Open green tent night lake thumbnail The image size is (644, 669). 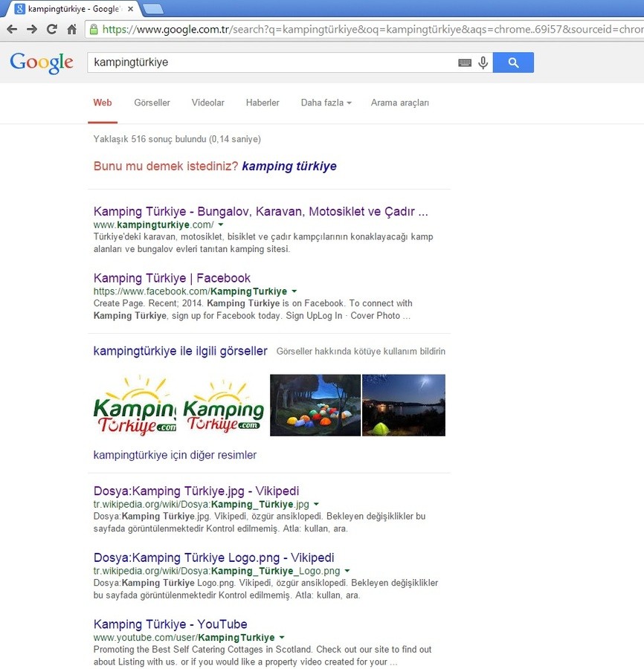click(403, 405)
